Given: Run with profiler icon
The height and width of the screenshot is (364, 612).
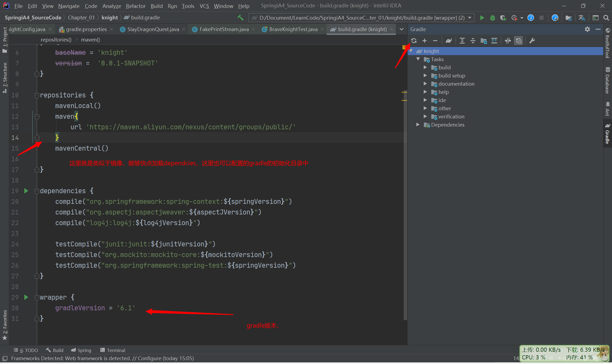Looking at the screenshot, I should [x=514, y=18].
